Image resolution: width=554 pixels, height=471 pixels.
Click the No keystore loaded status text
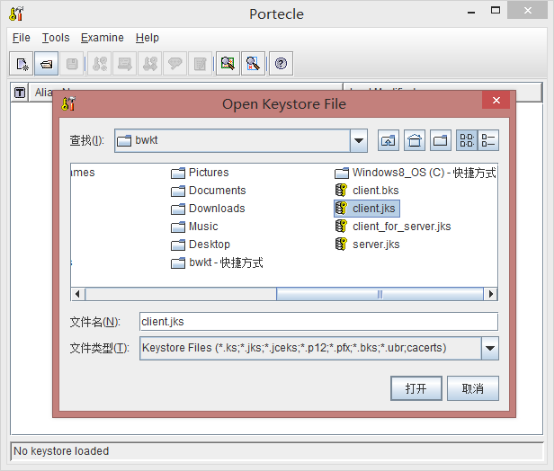click(x=61, y=451)
